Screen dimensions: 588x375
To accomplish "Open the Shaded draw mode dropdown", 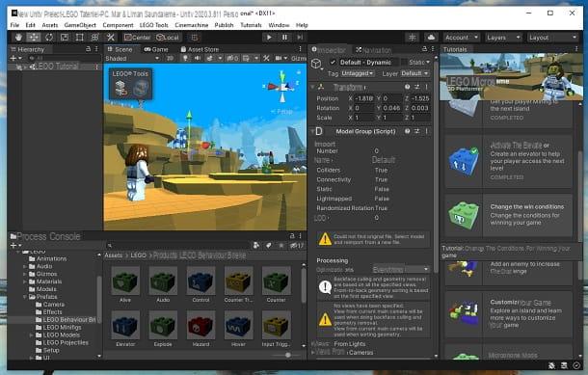I will [132, 59].
